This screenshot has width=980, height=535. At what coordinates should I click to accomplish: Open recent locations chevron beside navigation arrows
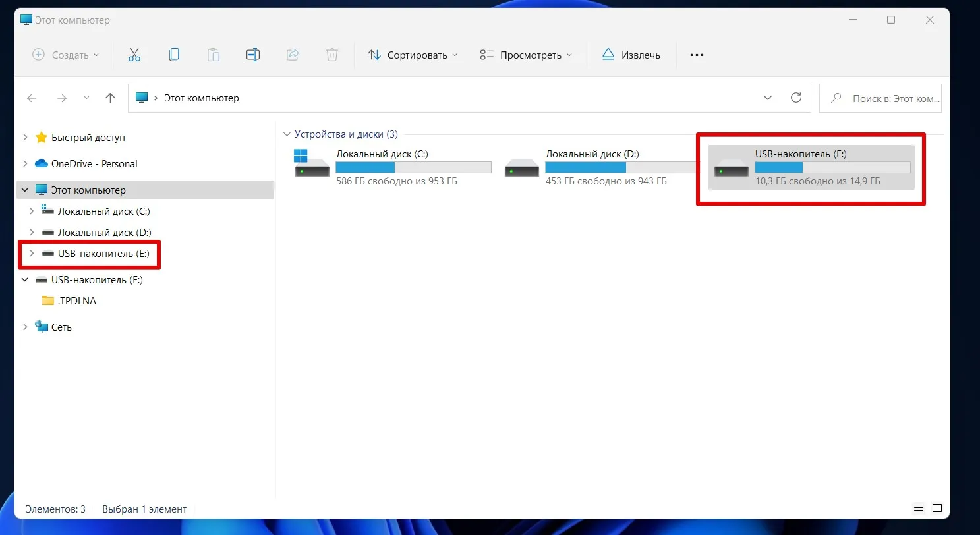86,98
